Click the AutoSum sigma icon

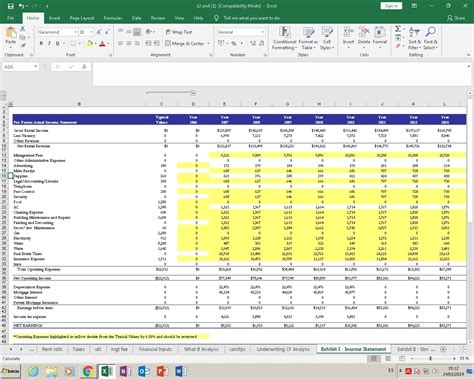click(x=398, y=29)
